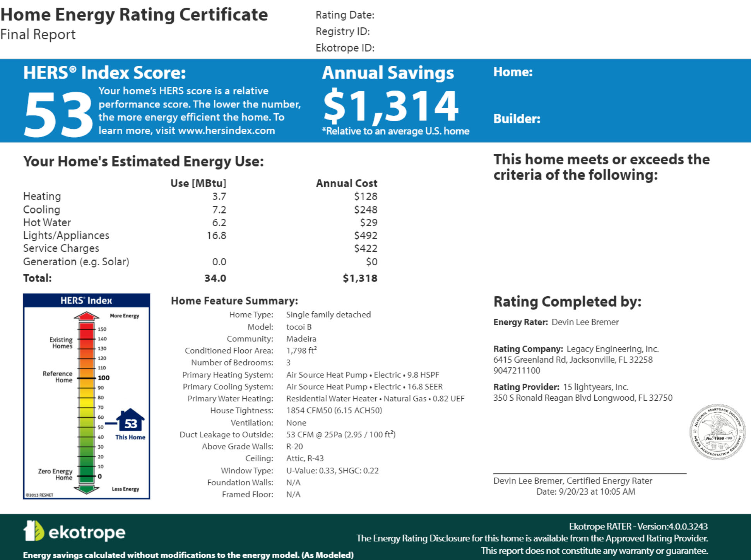Click the '©2013 RESNET' copyright text
The image size is (751, 560).
click(x=39, y=495)
